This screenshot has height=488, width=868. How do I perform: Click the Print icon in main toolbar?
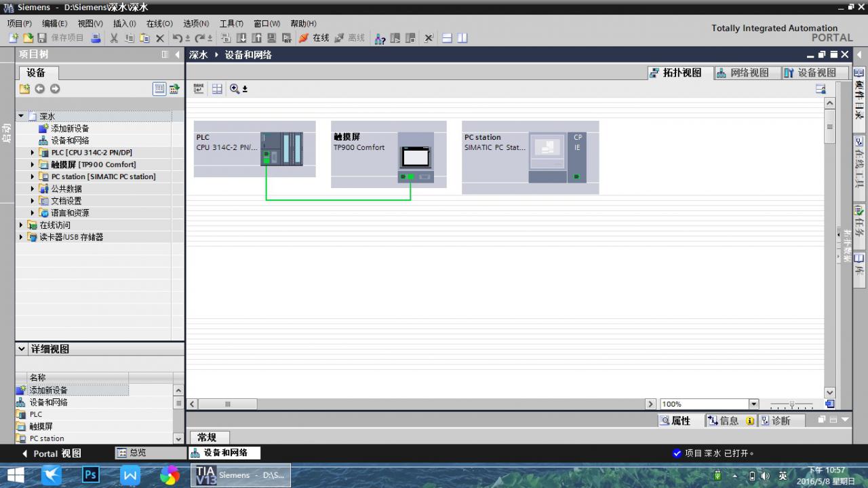pyautogui.click(x=96, y=38)
